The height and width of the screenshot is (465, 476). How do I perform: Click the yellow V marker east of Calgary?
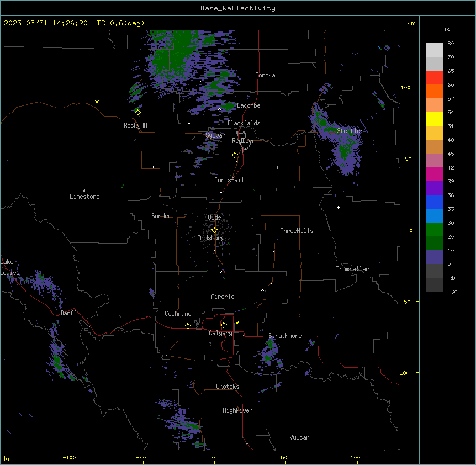(237, 323)
